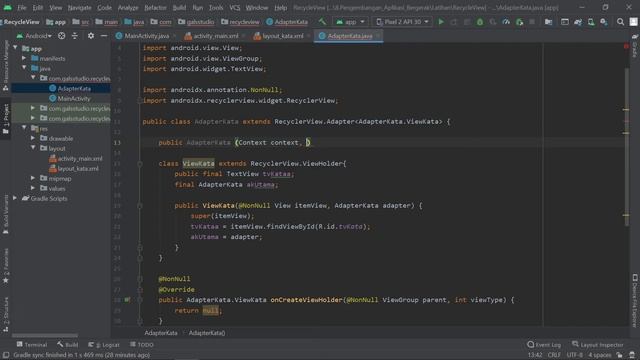Click the galsstudio breadcrumb in navigation bar

196,22
